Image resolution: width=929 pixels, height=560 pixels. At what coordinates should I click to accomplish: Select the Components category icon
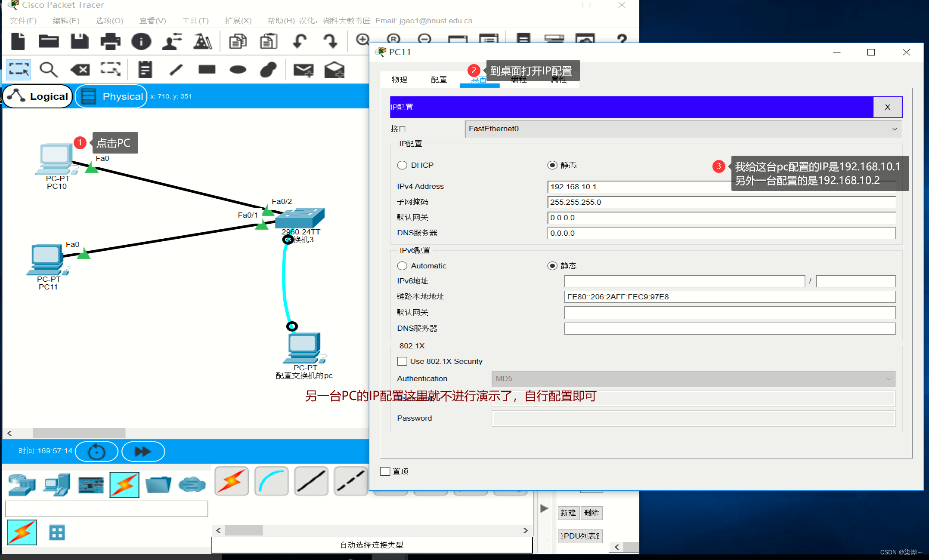coord(91,485)
